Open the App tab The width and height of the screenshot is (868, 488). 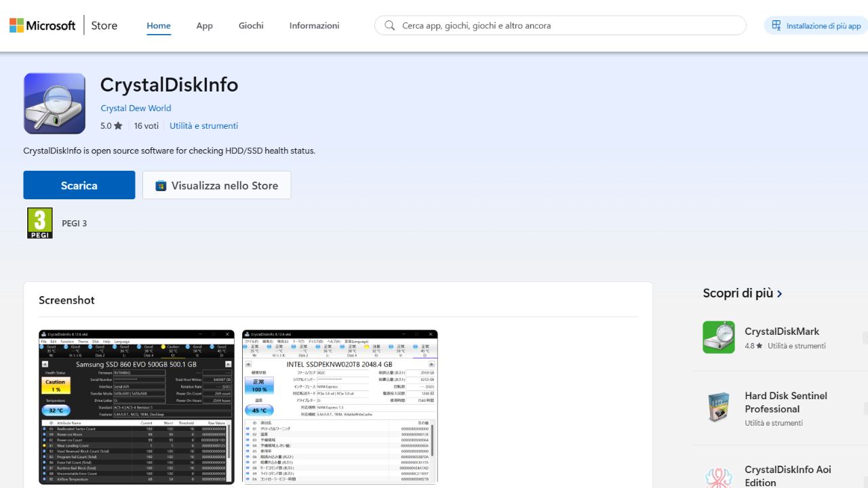[x=204, y=26]
